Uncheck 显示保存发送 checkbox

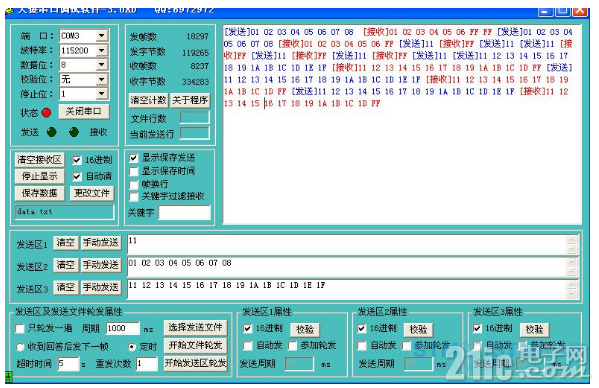click(133, 158)
